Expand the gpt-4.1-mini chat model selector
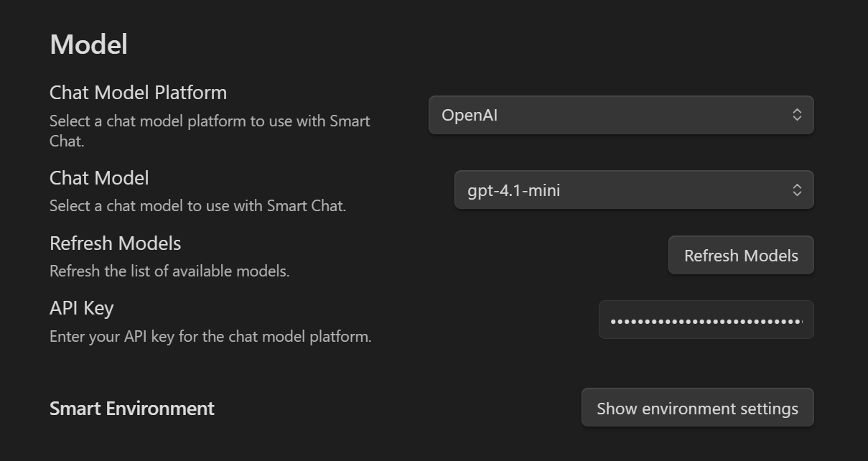The height and width of the screenshot is (461, 868). [633, 190]
